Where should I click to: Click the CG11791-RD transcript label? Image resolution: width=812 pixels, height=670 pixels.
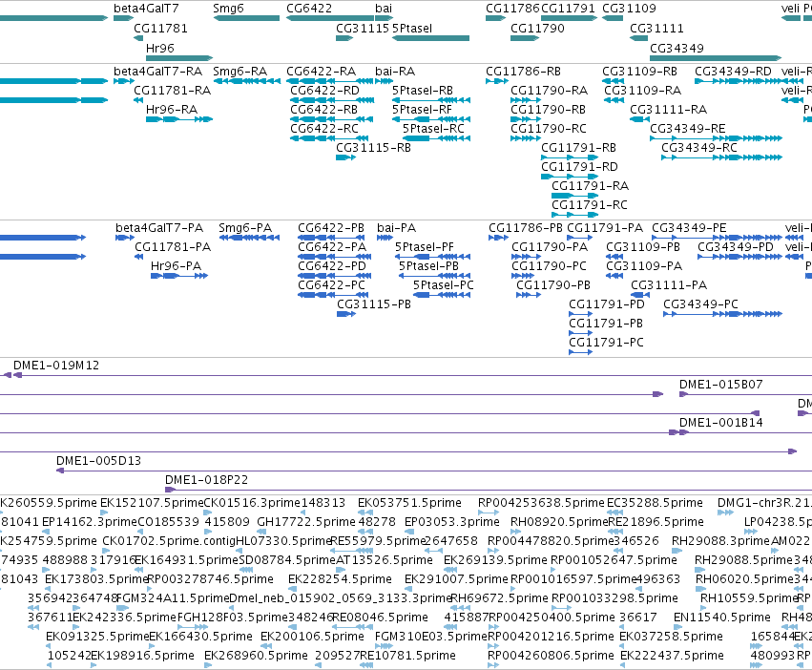(579, 167)
